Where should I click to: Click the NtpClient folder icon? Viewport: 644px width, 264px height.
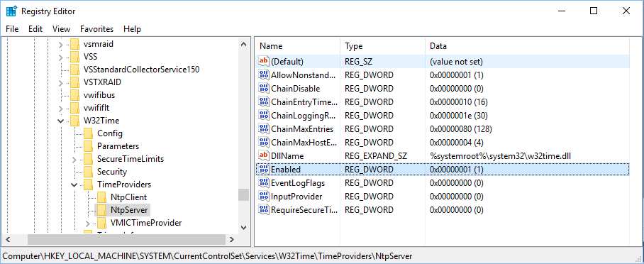pyautogui.click(x=101, y=197)
